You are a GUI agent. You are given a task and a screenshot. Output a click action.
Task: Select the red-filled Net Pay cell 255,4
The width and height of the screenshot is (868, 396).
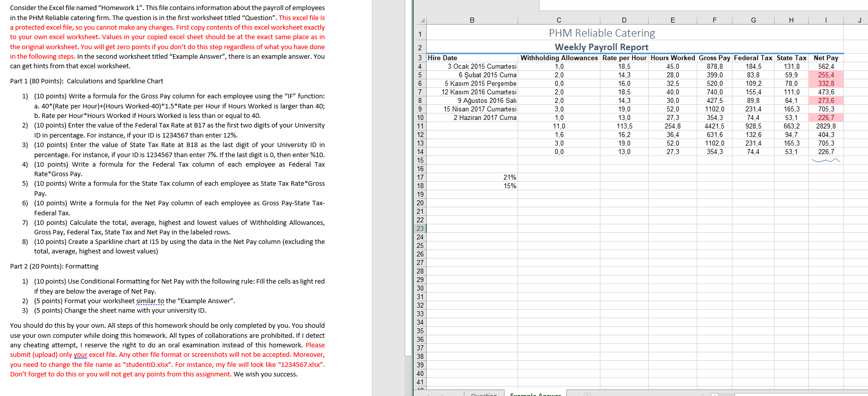tap(826, 75)
